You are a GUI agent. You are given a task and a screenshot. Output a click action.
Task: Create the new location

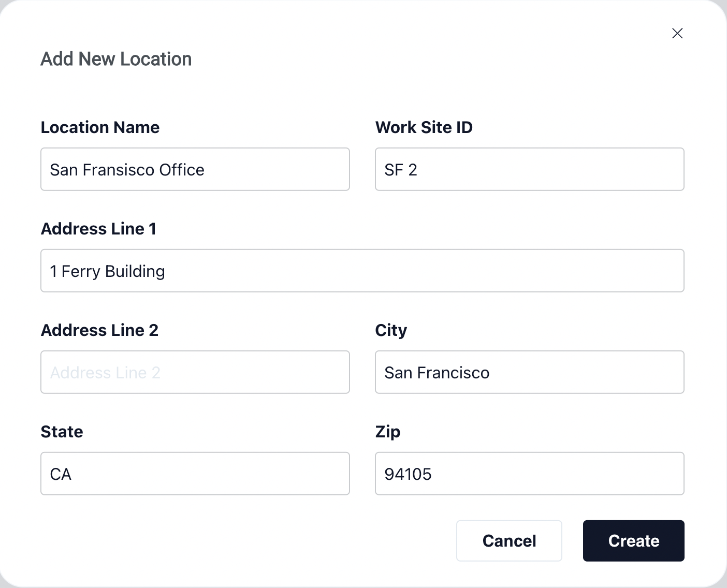coord(634,541)
